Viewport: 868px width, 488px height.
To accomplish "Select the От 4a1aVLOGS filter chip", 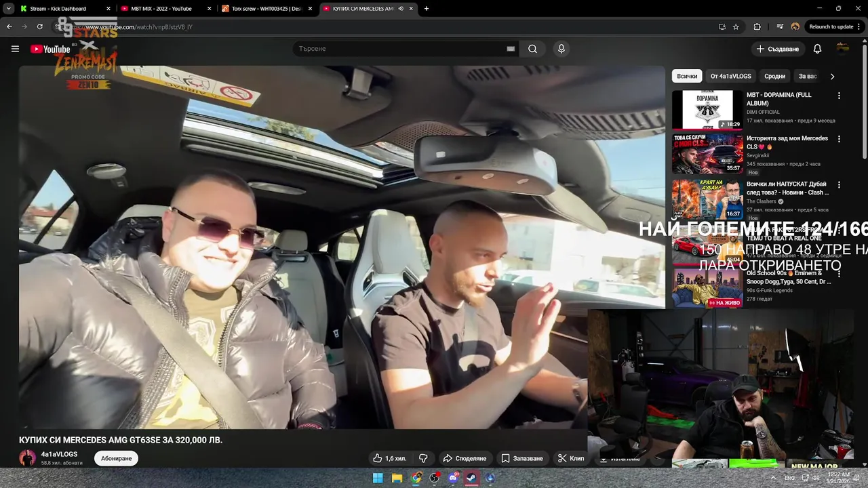I will pyautogui.click(x=731, y=77).
